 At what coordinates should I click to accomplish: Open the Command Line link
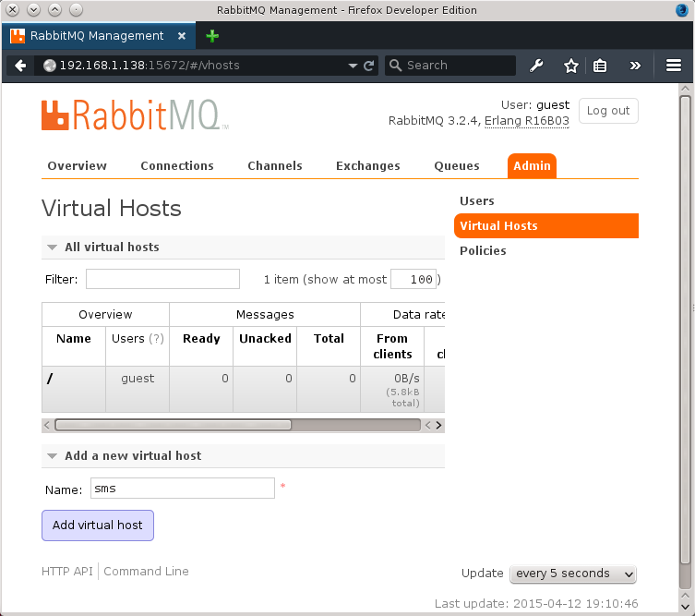[x=146, y=571]
